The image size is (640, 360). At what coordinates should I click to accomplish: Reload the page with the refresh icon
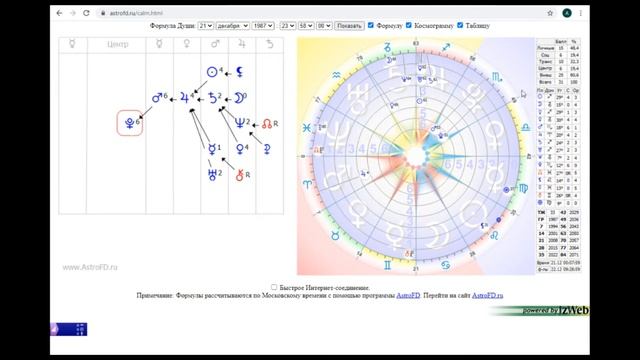86,13
